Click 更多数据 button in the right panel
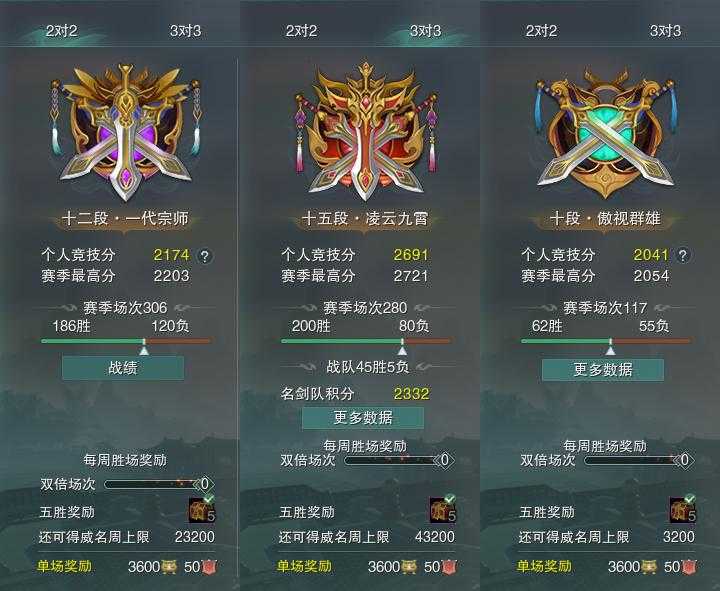720x591 pixels. [x=603, y=370]
